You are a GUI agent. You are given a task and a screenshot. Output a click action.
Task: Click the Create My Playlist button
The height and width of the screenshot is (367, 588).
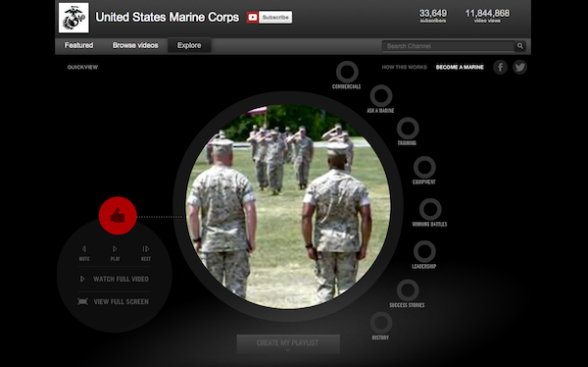click(288, 343)
